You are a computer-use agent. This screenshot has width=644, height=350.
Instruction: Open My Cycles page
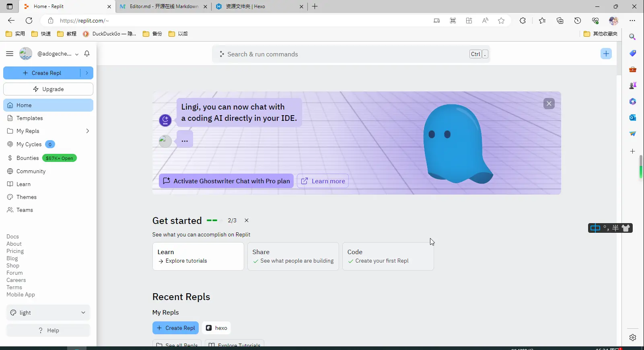tap(29, 144)
